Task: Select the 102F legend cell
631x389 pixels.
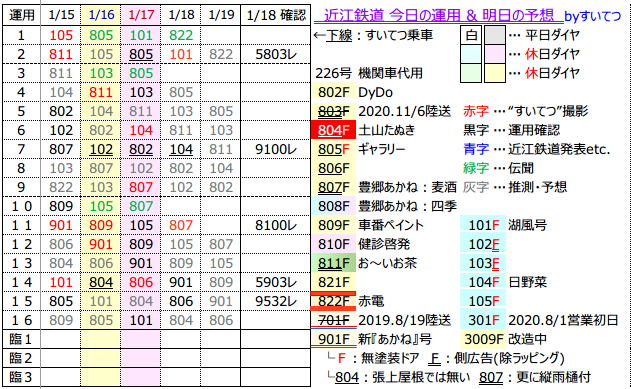Action: [483, 244]
